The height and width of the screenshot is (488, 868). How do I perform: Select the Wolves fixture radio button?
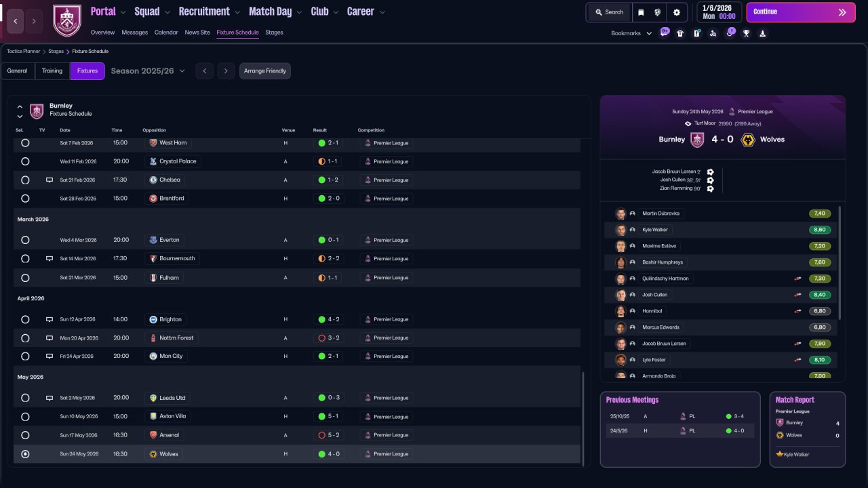pos(25,454)
